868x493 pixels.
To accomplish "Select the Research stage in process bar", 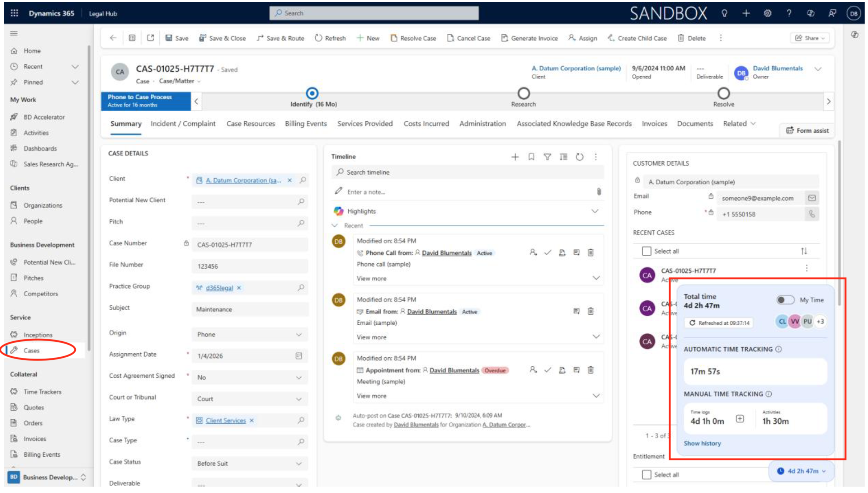I will click(x=523, y=94).
